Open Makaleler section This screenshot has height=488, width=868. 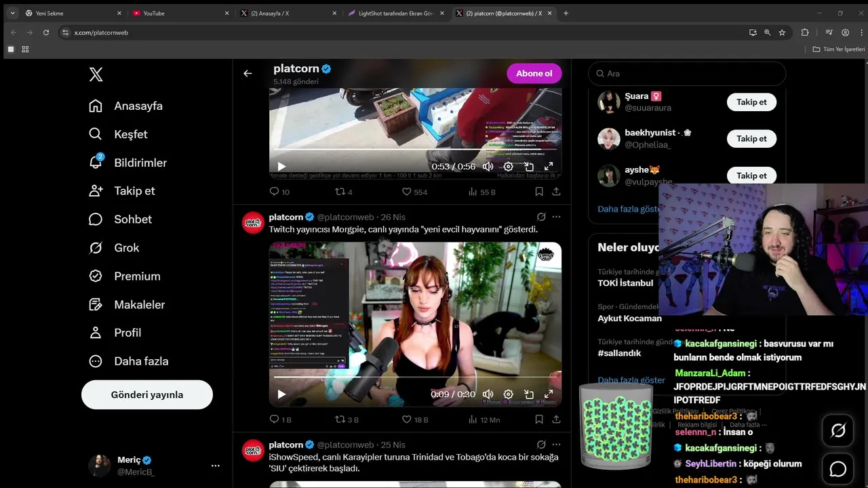click(x=127, y=305)
